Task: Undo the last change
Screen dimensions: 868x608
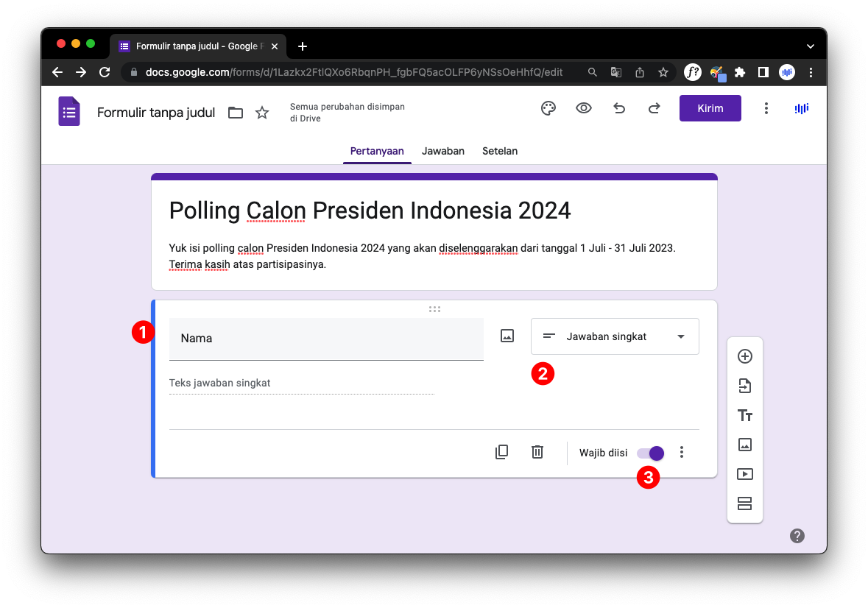Action: [618, 108]
